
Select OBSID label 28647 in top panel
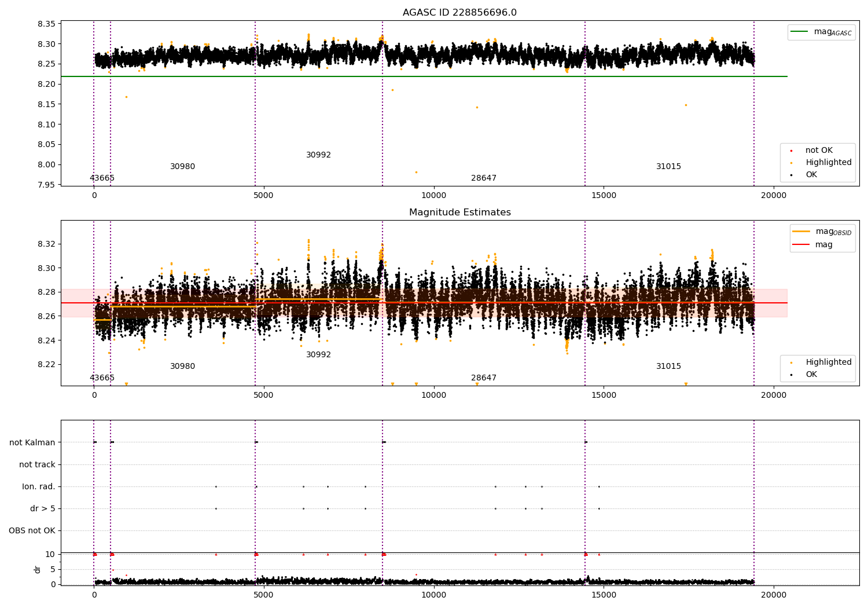484,178
